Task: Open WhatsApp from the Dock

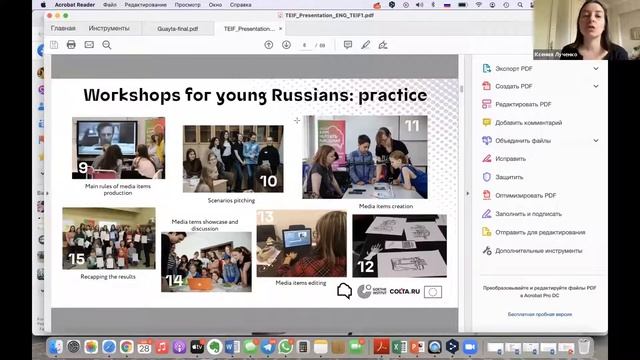Action: coord(286,347)
